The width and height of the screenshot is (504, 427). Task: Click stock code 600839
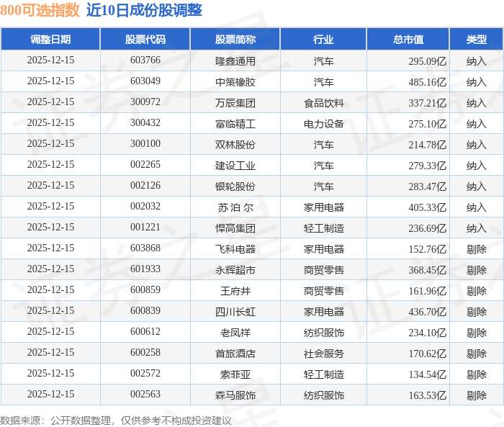145,310
